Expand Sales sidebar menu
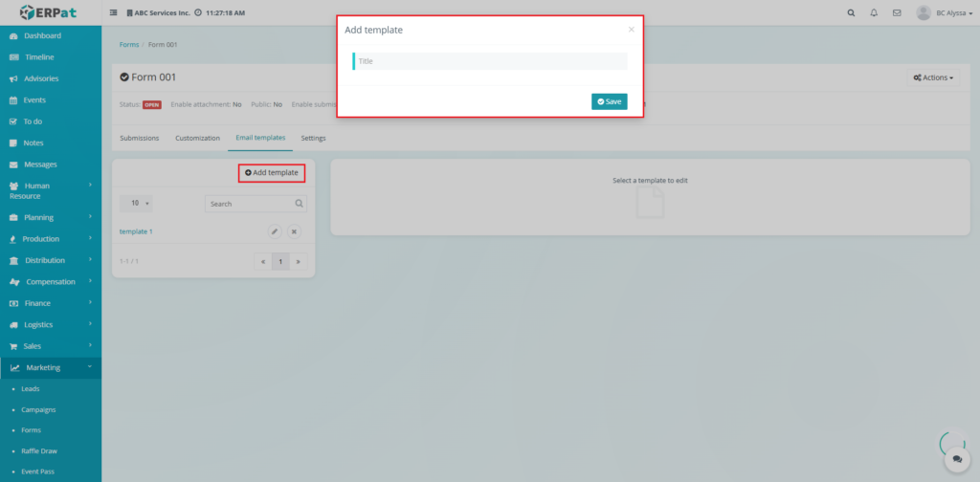980x482 pixels. (x=51, y=346)
